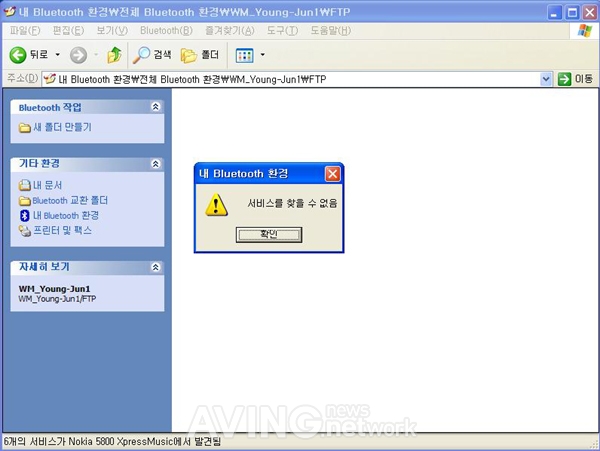This screenshot has width=600, height=451.
Task: Toggle the Folders pane button
Action: pyautogui.click(x=200, y=55)
